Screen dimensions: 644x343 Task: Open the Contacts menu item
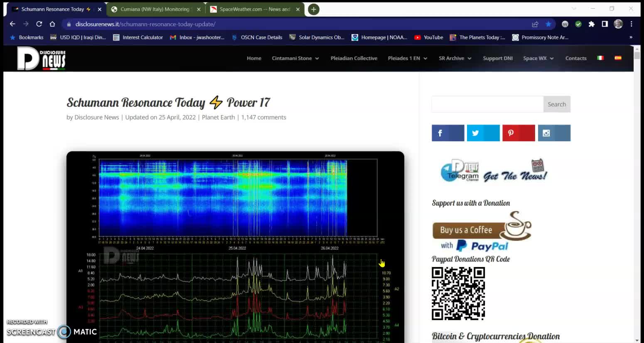point(576,58)
